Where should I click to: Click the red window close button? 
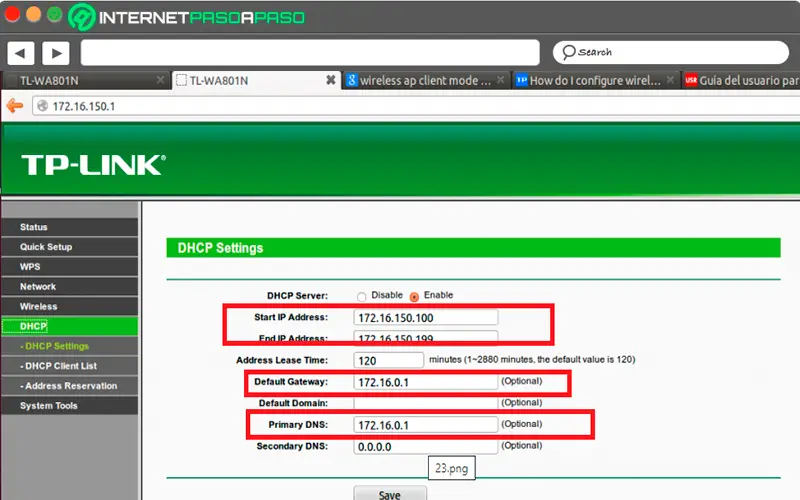[12, 14]
